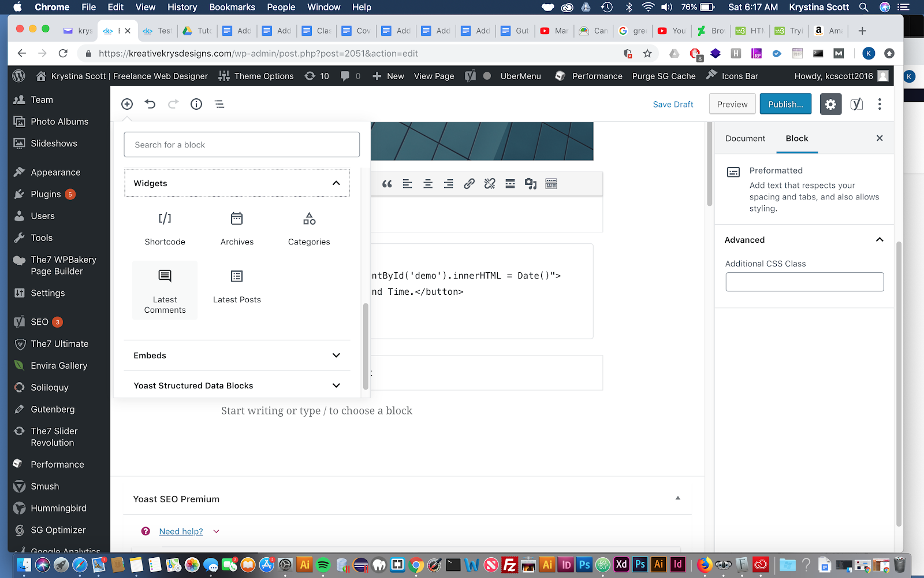
Task: Click the Add block plus icon
Action: click(x=127, y=104)
